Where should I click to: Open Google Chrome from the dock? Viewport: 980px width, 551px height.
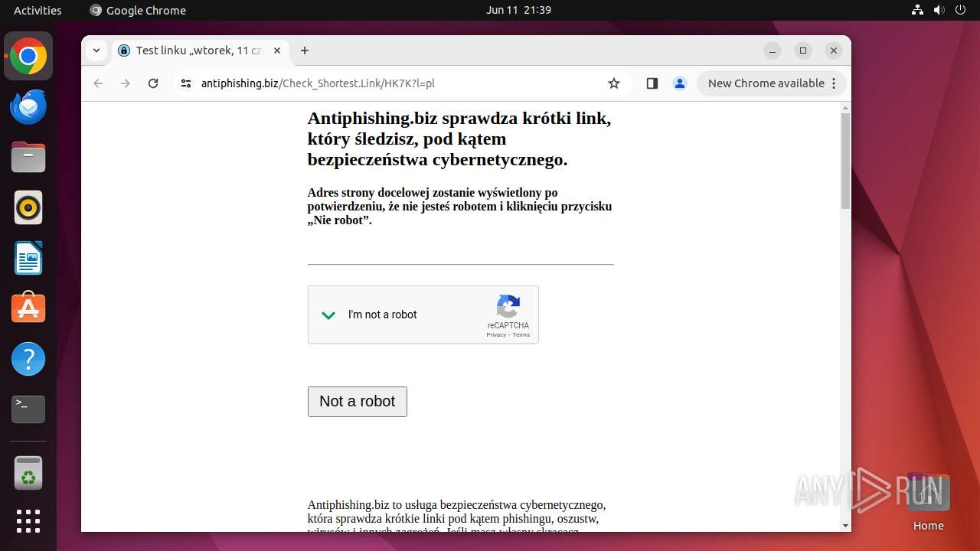(x=28, y=57)
